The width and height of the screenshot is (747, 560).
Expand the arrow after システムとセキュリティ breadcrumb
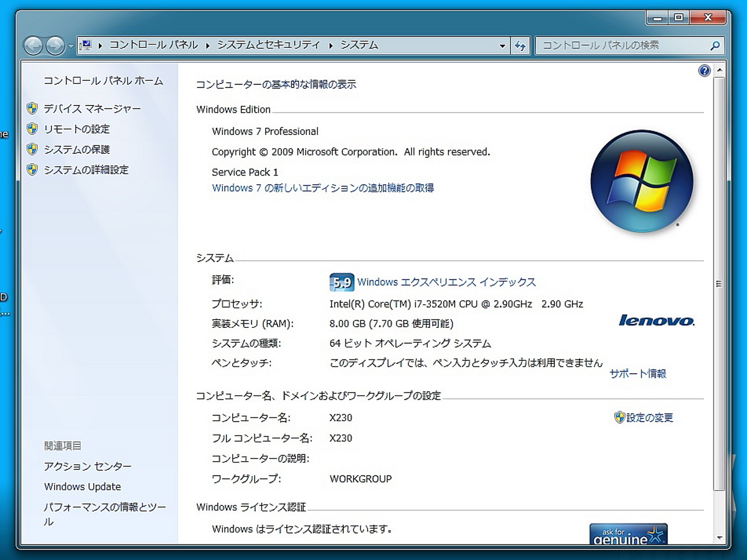pyautogui.click(x=331, y=45)
